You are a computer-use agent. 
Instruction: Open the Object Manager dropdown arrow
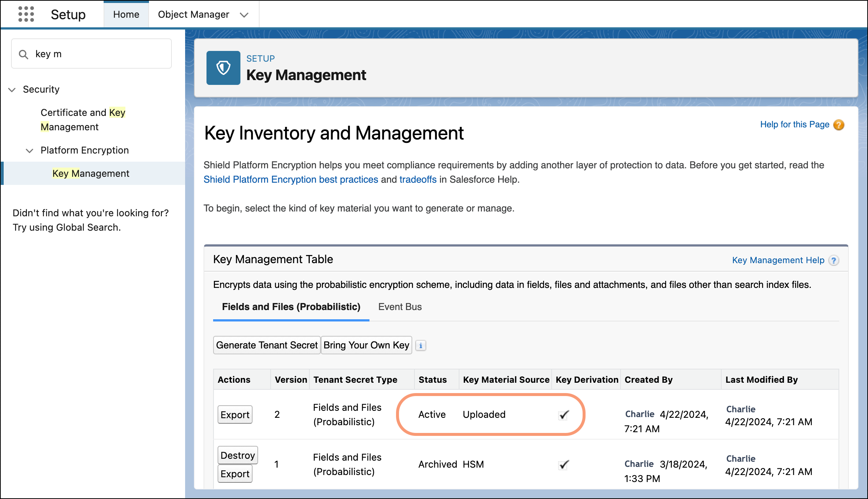point(244,15)
